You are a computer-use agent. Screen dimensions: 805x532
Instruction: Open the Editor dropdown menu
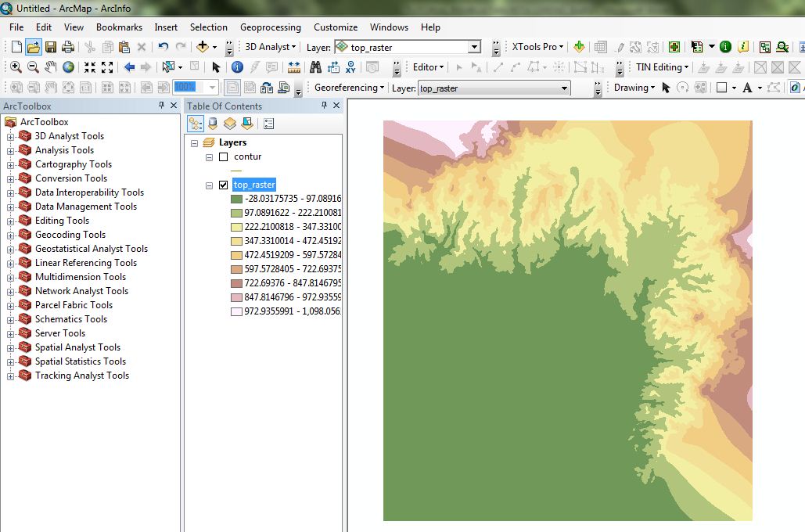[427, 67]
